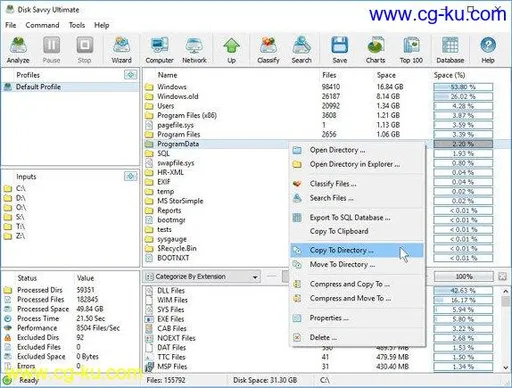Click the Name column header
Screen dimensions: 512x388
167,75
